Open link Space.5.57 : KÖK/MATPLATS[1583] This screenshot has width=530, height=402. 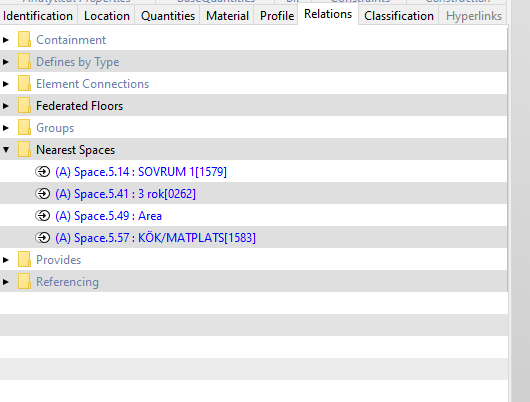(155, 238)
